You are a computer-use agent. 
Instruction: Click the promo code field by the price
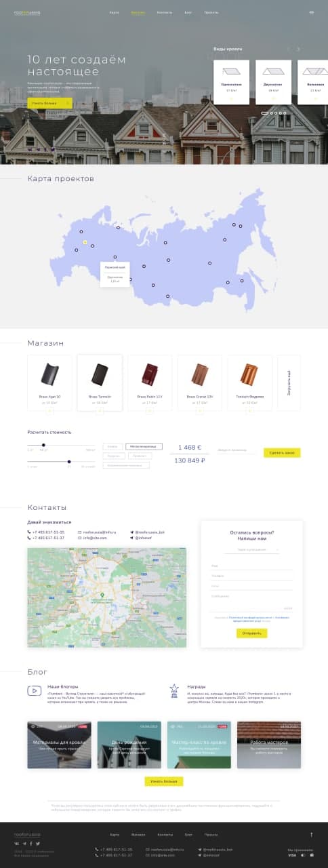click(x=237, y=451)
